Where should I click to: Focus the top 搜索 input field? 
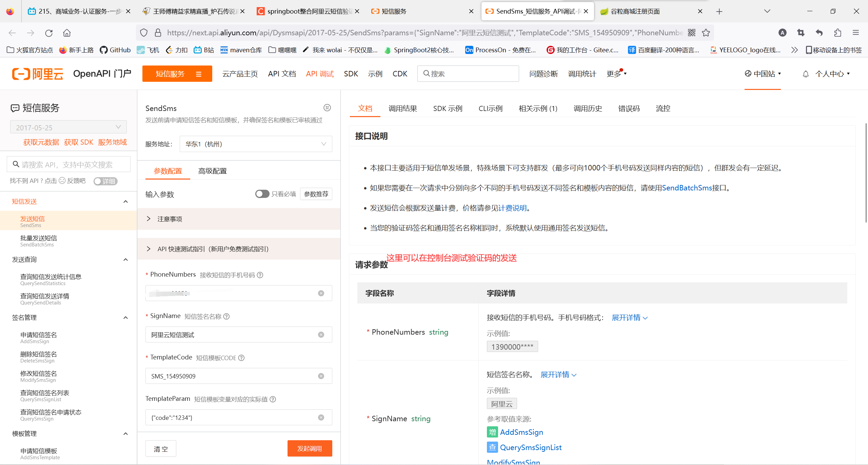(x=468, y=74)
